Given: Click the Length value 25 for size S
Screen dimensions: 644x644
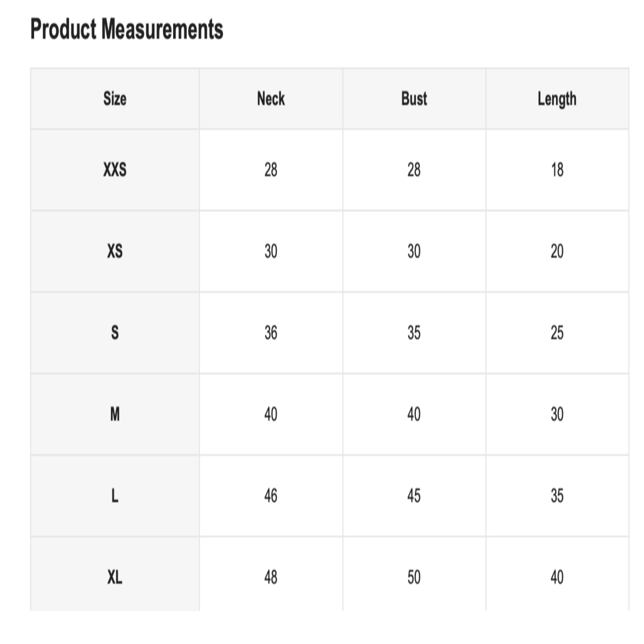Looking at the screenshot, I should (x=557, y=333).
